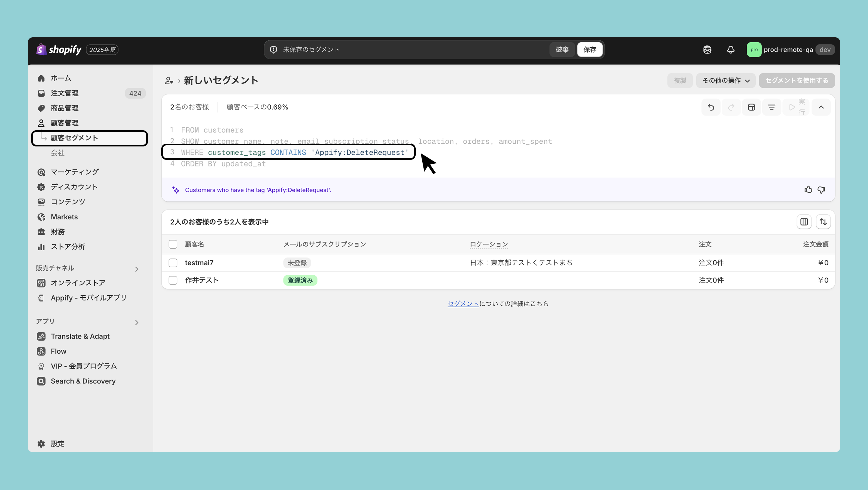Viewport: 868px width, 490px height.
Task: Open customer testmai7
Action: tap(199, 263)
